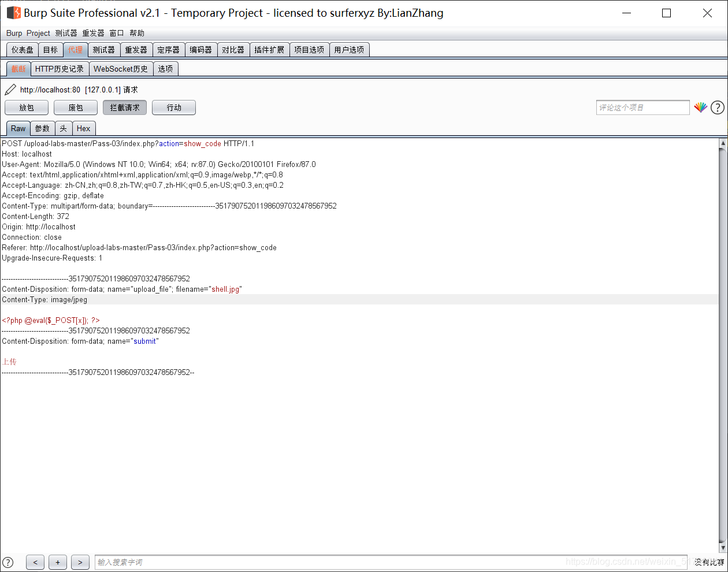Switch to the 项目选项 tab
728x572 pixels.
pos(309,50)
